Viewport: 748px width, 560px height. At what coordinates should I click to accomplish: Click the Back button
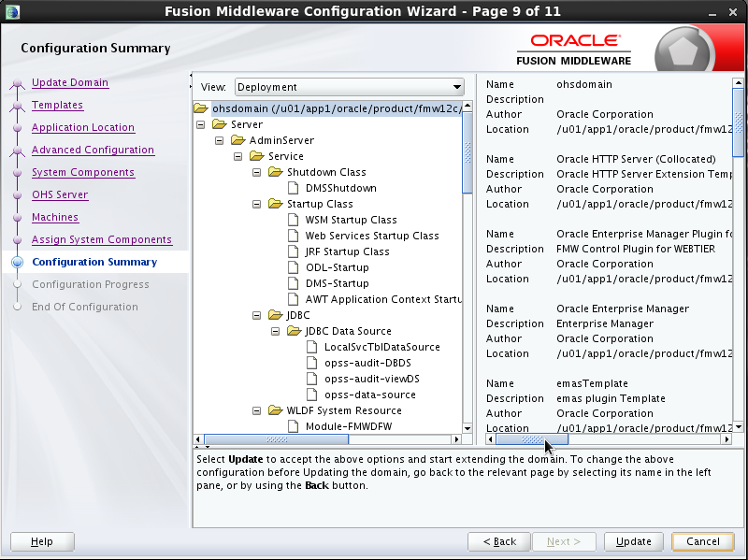[x=499, y=541]
